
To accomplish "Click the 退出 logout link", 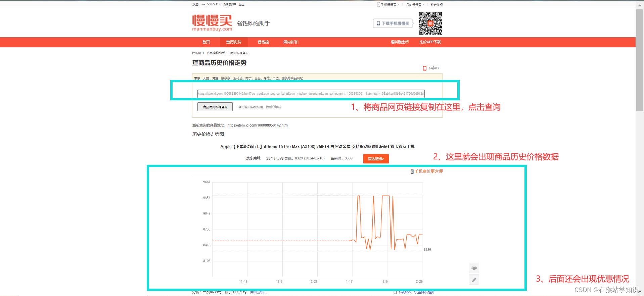I will 241,4.
